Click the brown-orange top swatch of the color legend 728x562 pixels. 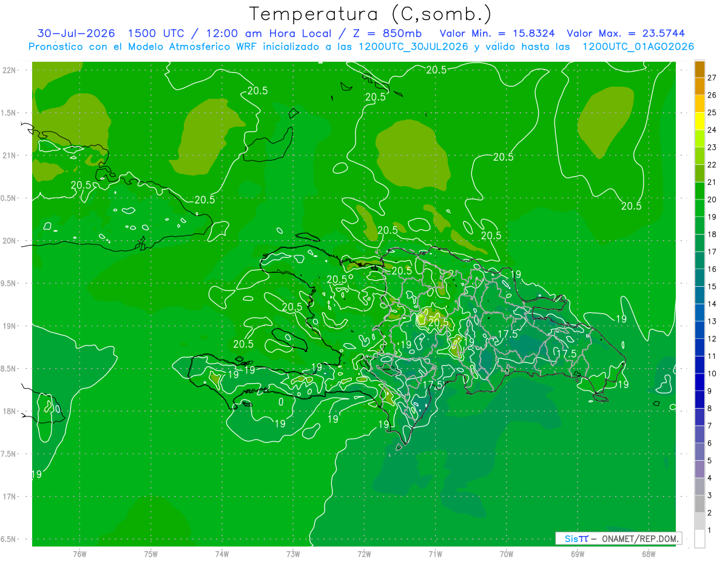699,69
